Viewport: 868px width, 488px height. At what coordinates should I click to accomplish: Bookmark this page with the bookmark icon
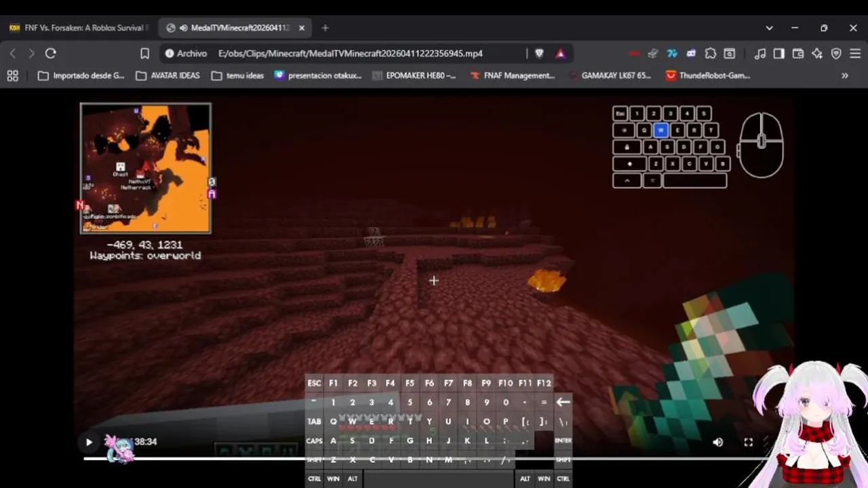click(x=144, y=54)
